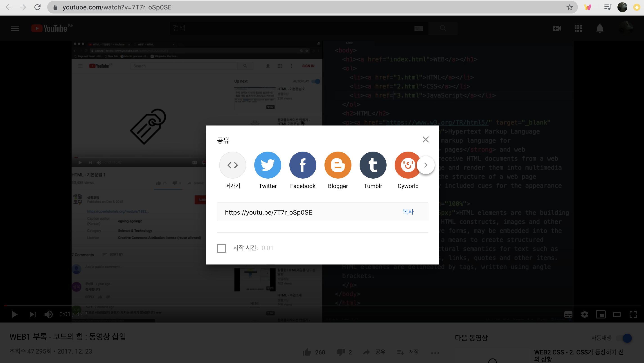Toggle subtitles on the video player
644x363 pixels.
[x=568, y=314]
